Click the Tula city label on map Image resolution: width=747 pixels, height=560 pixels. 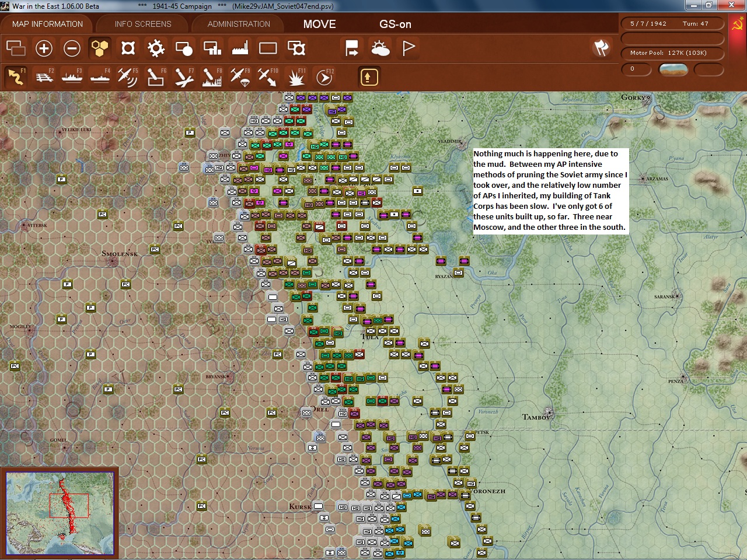(x=370, y=337)
